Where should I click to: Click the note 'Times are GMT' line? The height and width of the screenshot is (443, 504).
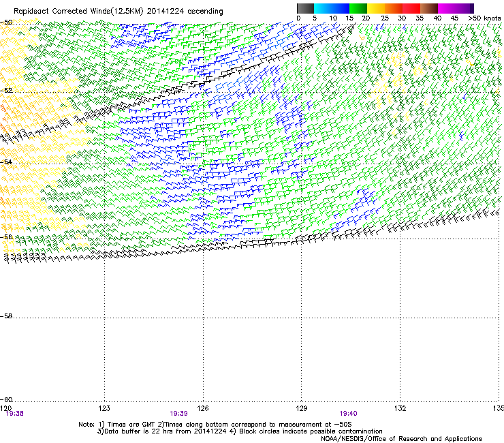215,425
